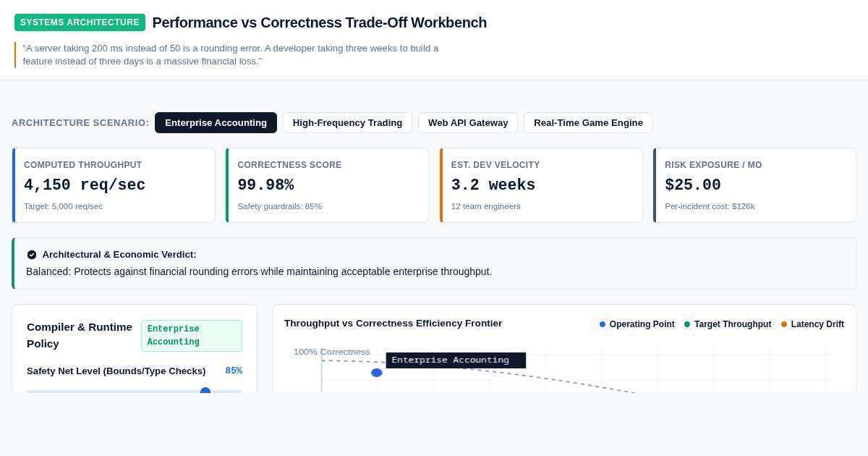868x456 pixels.
Task: Click the Compiler & Runtime Policy heading
Action: [80, 335]
